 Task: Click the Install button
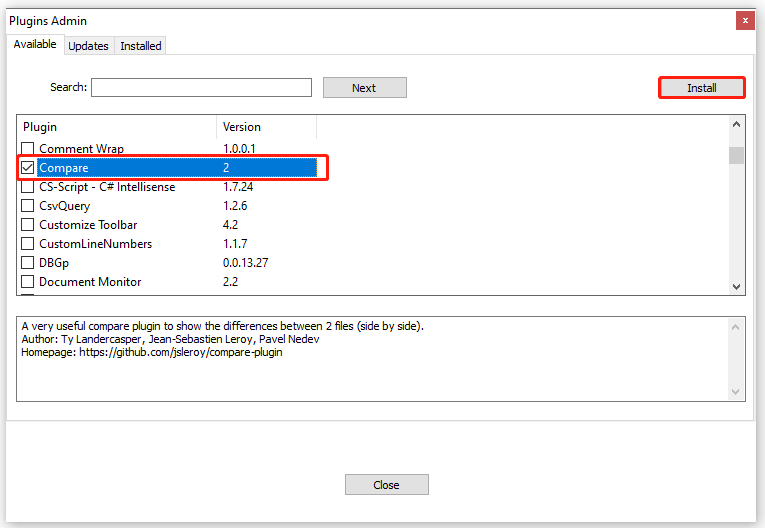click(702, 88)
